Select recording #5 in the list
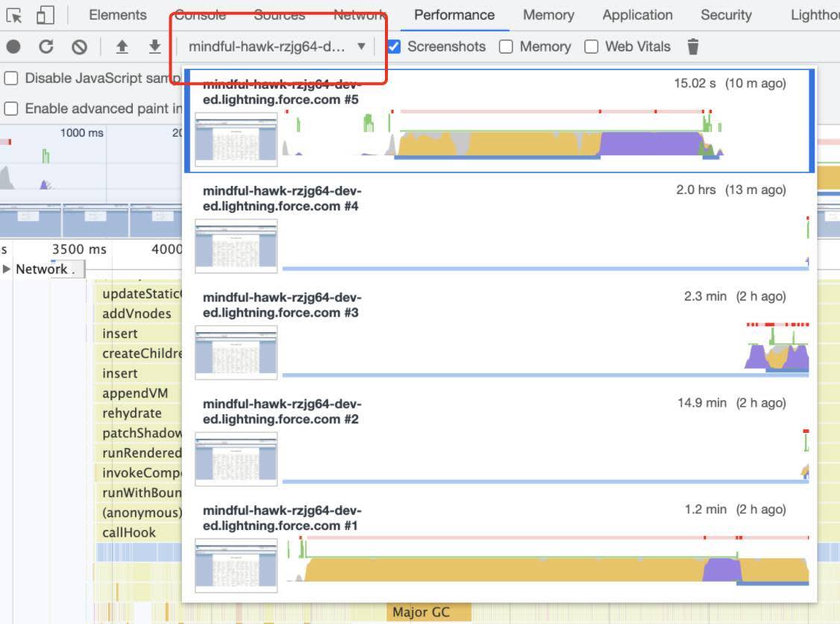Screen dimensions: 840x624 [499, 121]
